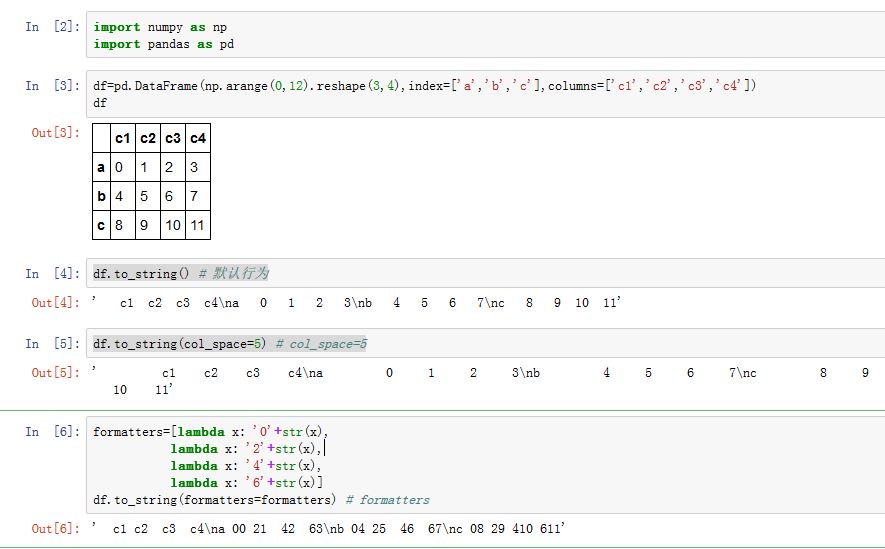Click the c1 column header in table
885x549 pixels.
click(x=122, y=138)
